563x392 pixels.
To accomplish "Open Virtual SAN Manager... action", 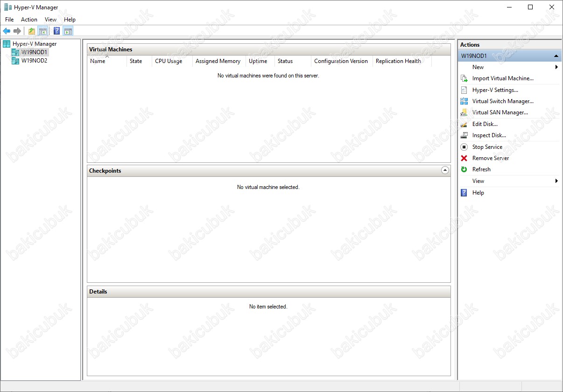I will tap(500, 112).
